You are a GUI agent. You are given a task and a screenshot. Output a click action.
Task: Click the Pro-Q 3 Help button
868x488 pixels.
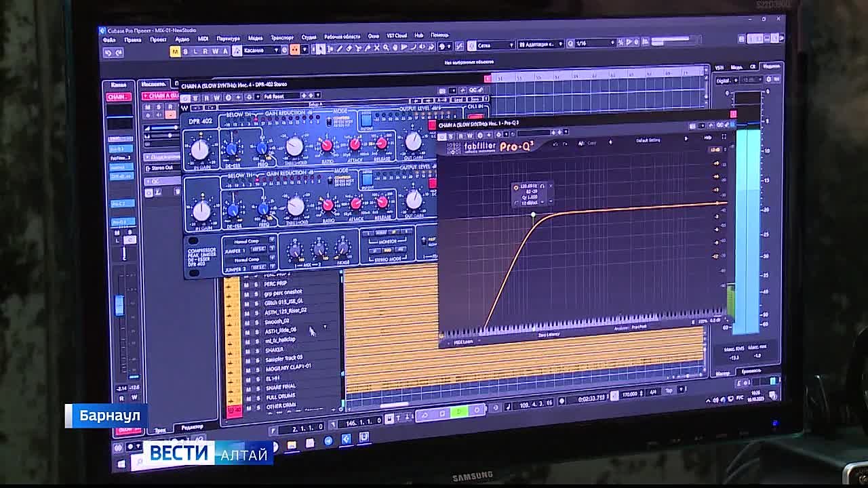click(707, 138)
